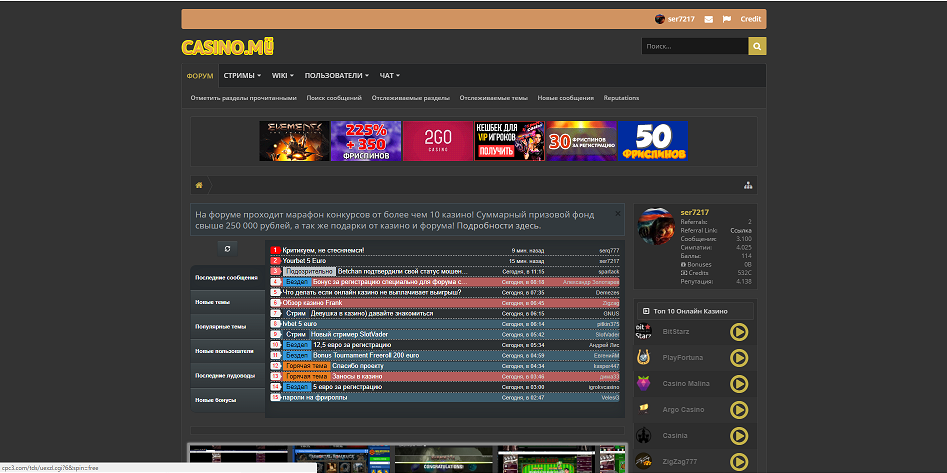Open thread Критикуем, не стесняемся!
The height and width of the screenshot is (473, 947).
tap(323, 250)
